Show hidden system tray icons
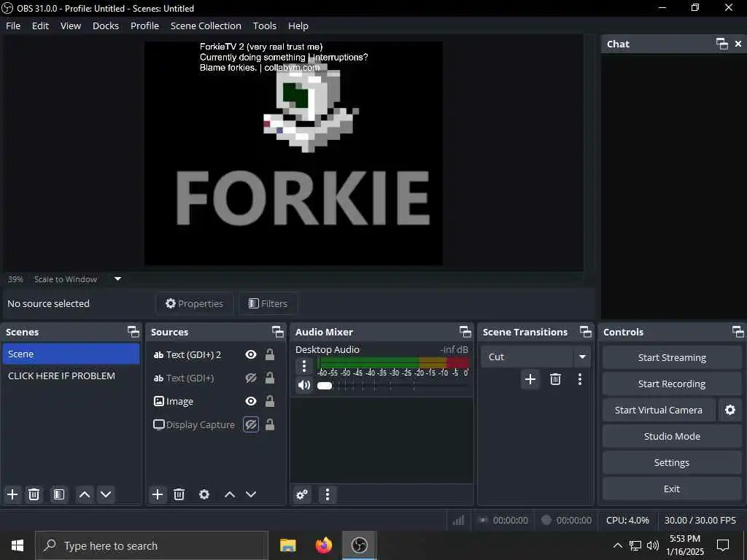Image resolution: width=747 pixels, height=560 pixels. click(x=617, y=545)
